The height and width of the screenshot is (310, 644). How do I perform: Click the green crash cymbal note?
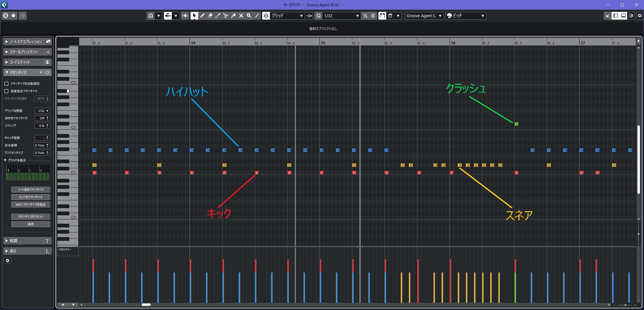[516, 124]
